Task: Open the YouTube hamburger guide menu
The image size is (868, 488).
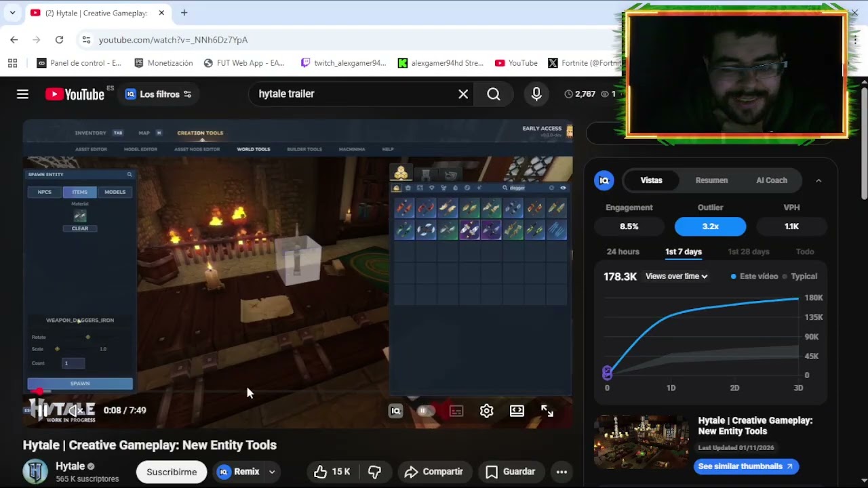Action: click(22, 94)
